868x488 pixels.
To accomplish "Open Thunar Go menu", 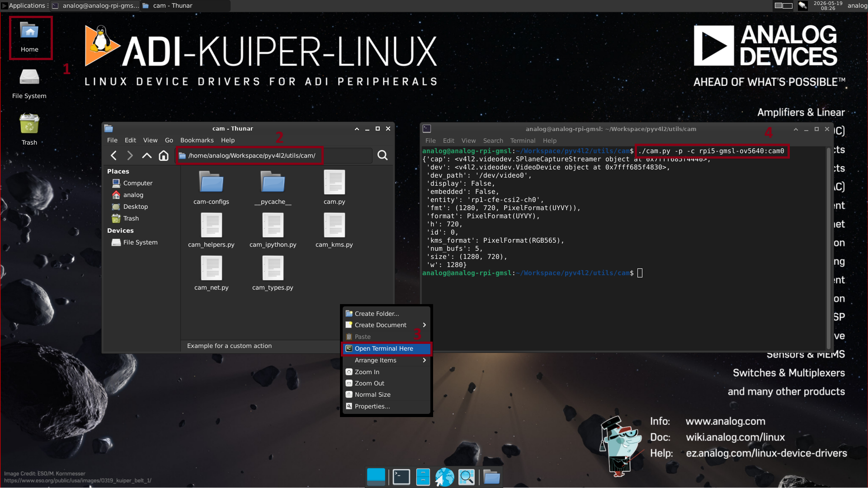I will click(x=169, y=140).
